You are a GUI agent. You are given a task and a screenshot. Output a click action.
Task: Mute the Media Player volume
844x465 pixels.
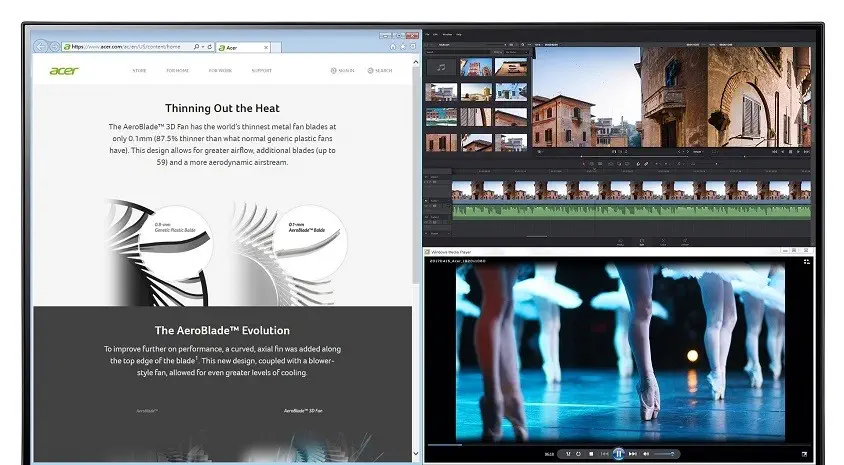[x=646, y=454]
